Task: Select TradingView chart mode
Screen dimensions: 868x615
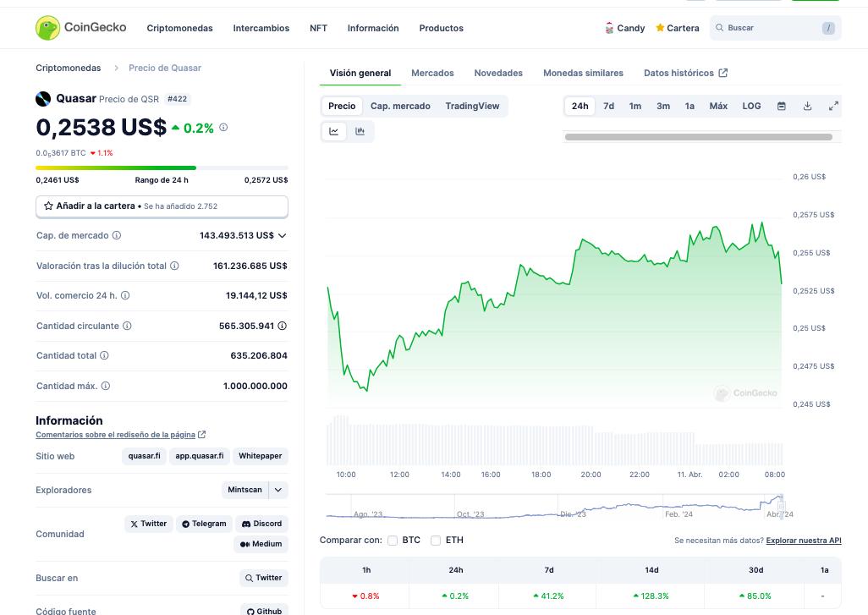Action: point(472,106)
